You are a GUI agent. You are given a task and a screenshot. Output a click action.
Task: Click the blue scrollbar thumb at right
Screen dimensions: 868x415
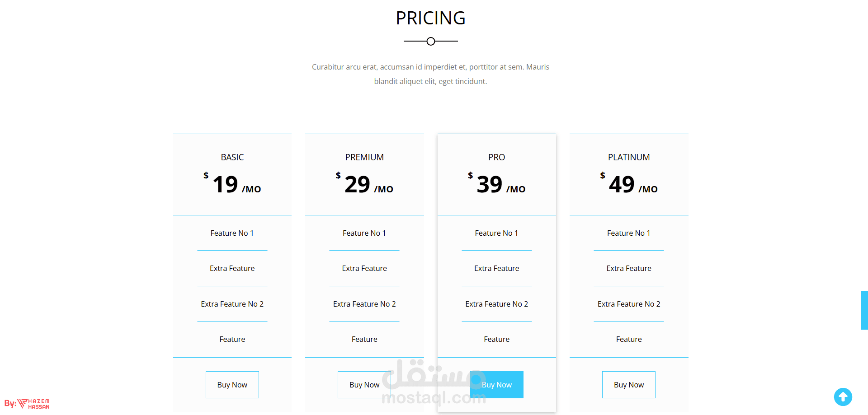864,310
